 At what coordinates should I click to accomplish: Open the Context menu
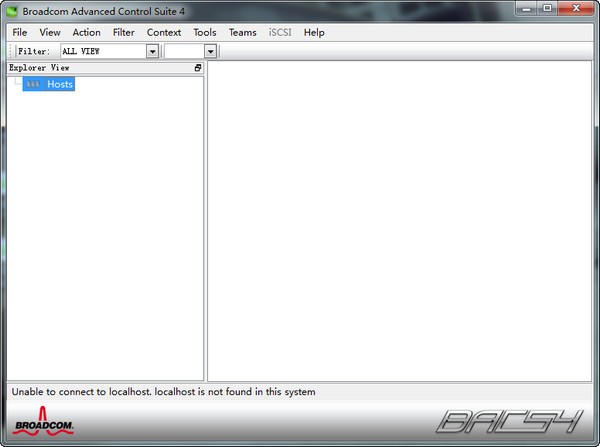[x=164, y=33]
